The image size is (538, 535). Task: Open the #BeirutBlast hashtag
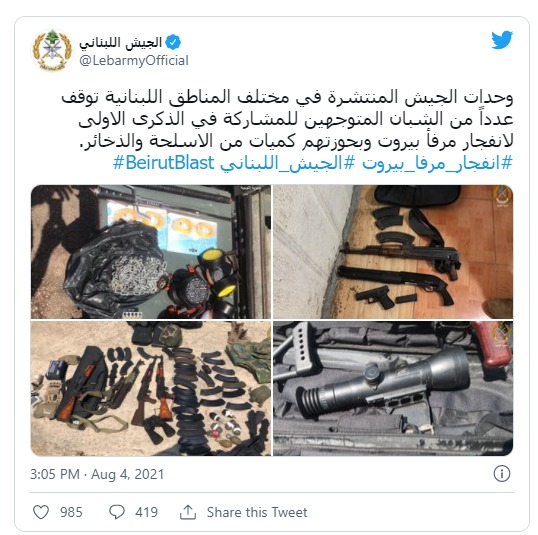point(164,163)
